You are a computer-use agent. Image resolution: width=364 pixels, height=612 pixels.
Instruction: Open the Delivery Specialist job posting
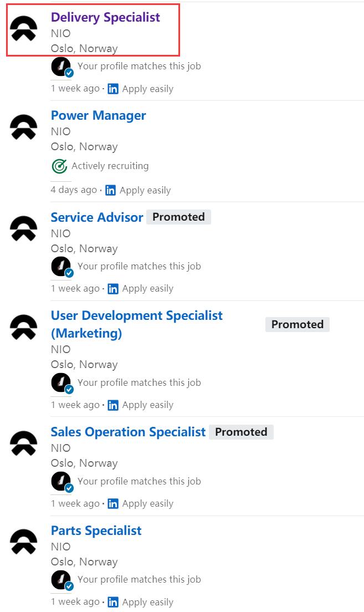[105, 17]
